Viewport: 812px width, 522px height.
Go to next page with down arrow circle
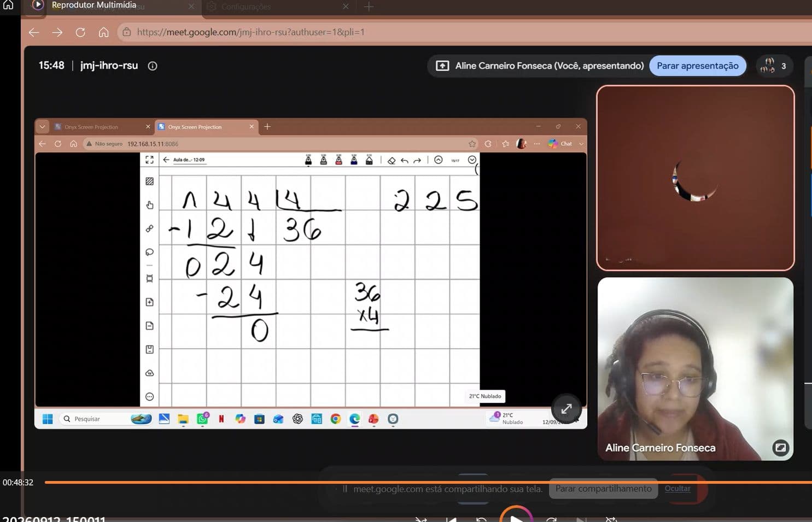[472, 160]
